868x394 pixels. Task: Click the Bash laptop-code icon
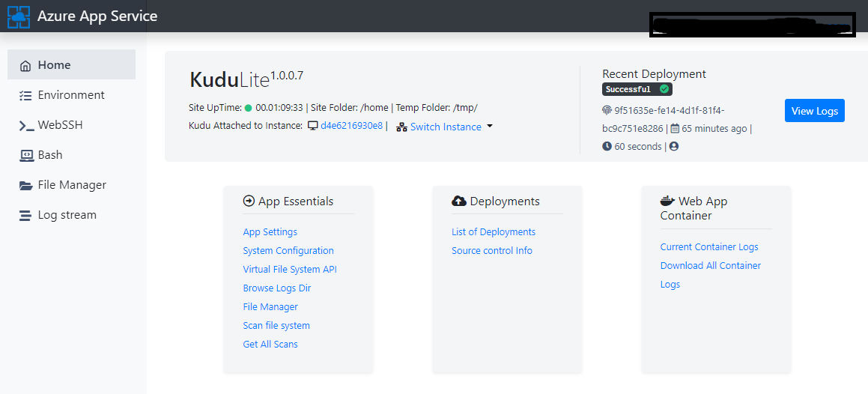[x=26, y=156]
